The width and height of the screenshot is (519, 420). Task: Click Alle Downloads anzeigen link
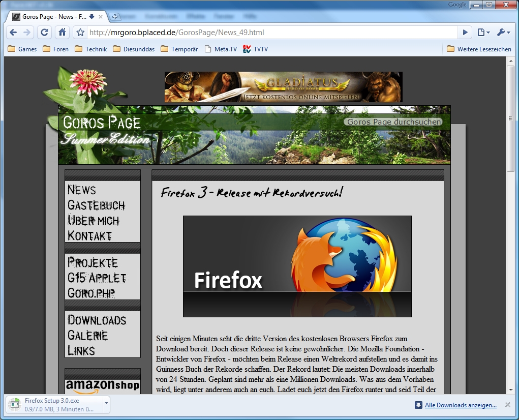(461, 405)
